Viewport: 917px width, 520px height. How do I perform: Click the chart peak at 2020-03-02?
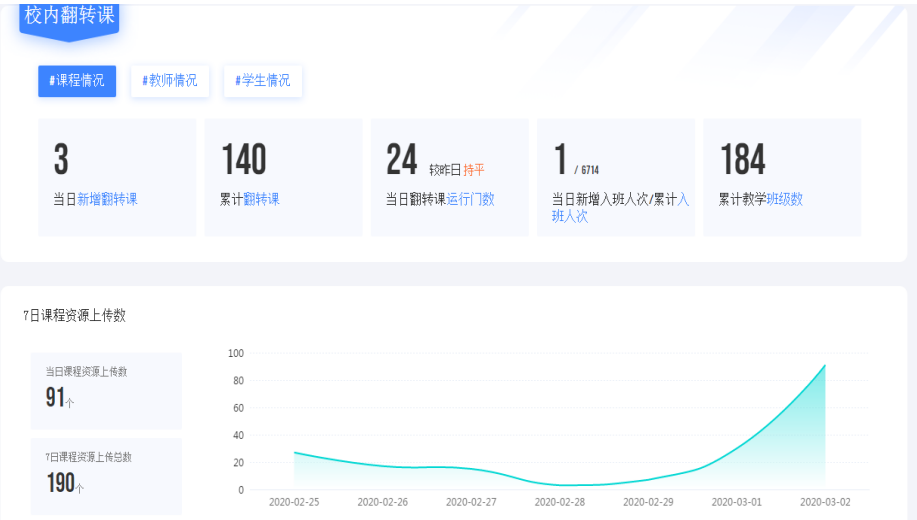[825, 366]
